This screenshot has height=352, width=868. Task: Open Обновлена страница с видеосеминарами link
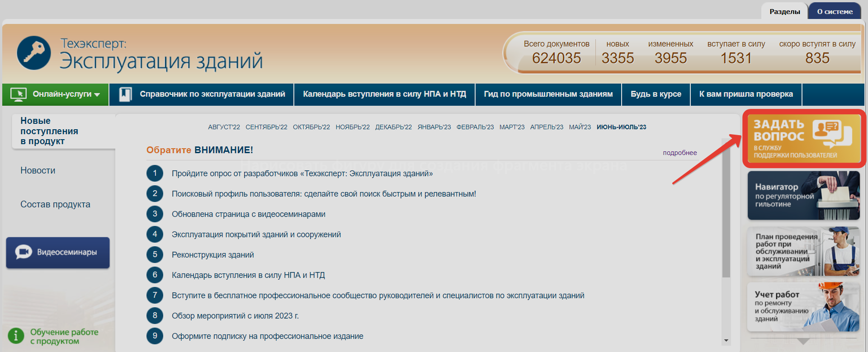[249, 214]
